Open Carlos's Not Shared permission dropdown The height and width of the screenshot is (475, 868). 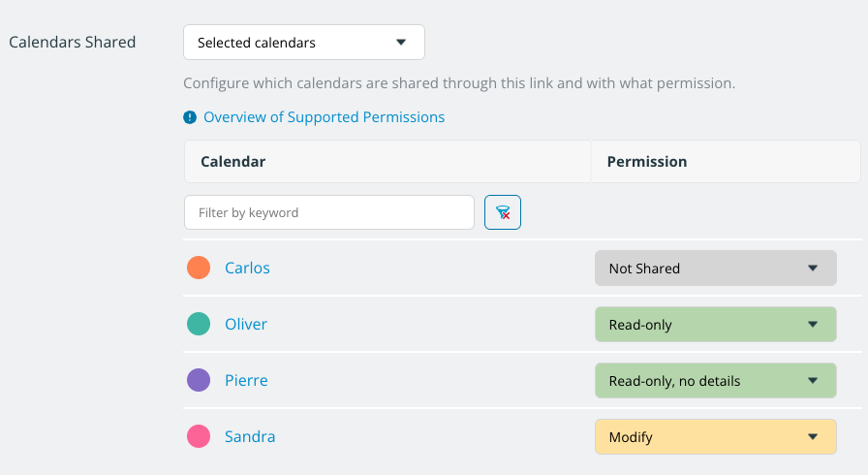(x=716, y=268)
